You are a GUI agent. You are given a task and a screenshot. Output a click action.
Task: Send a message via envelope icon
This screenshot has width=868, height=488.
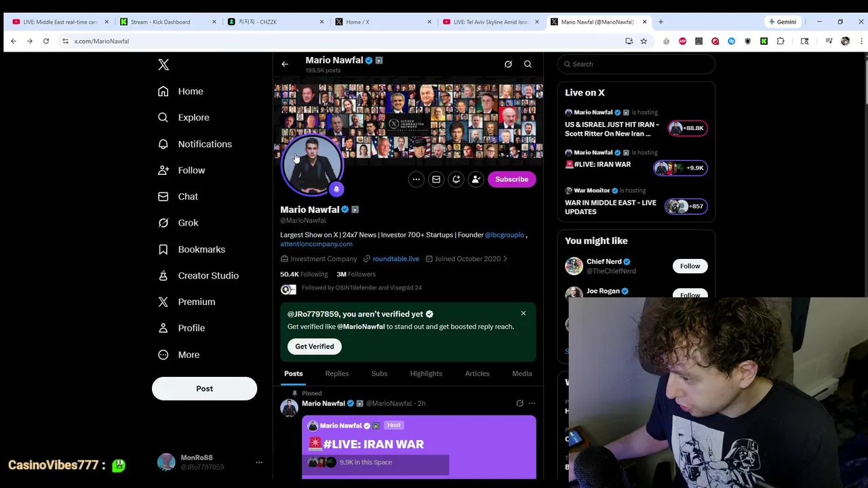coord(436,180)
